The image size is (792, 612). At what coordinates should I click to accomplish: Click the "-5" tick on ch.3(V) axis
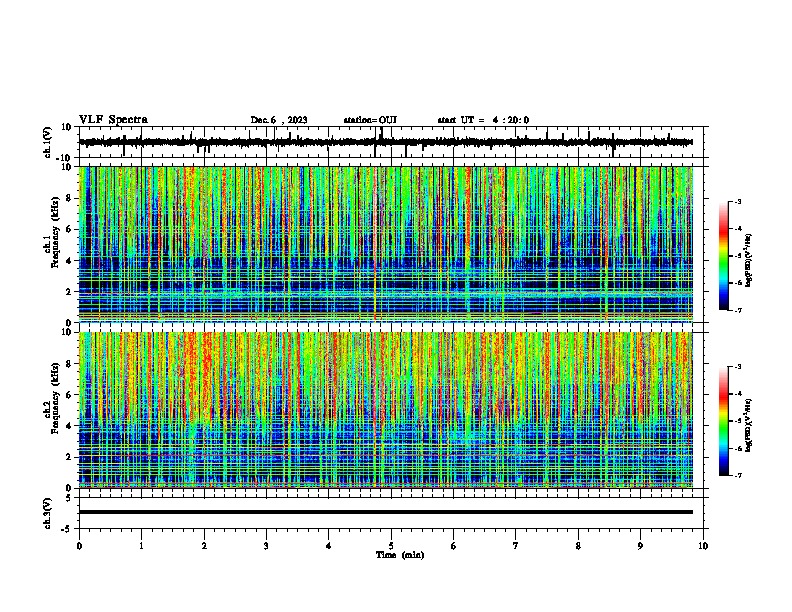67,529
